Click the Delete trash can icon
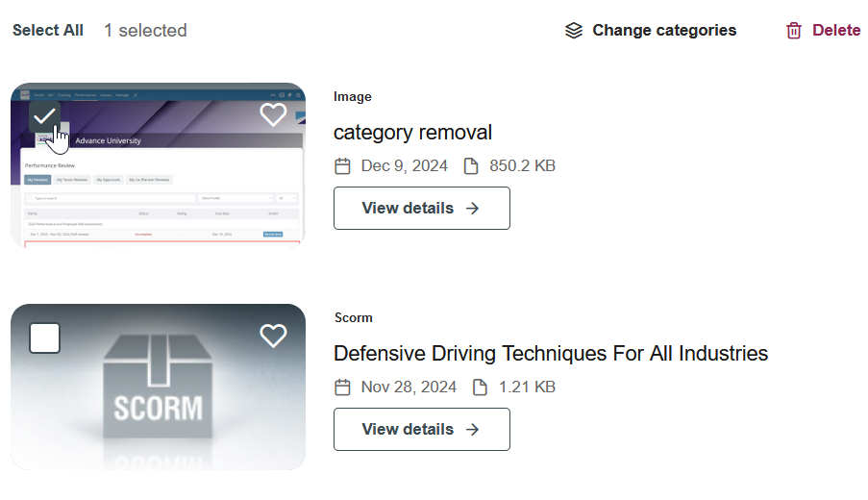 point(794,31)
